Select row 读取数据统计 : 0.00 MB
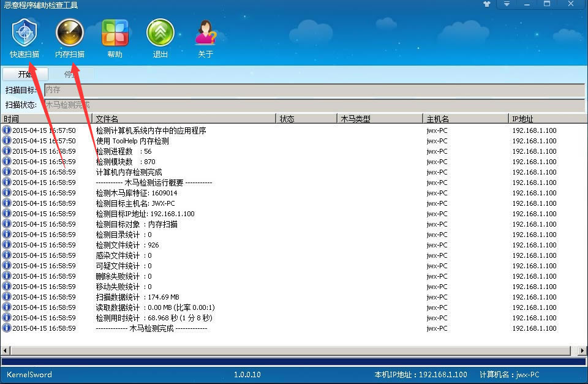 pos(294,307)
